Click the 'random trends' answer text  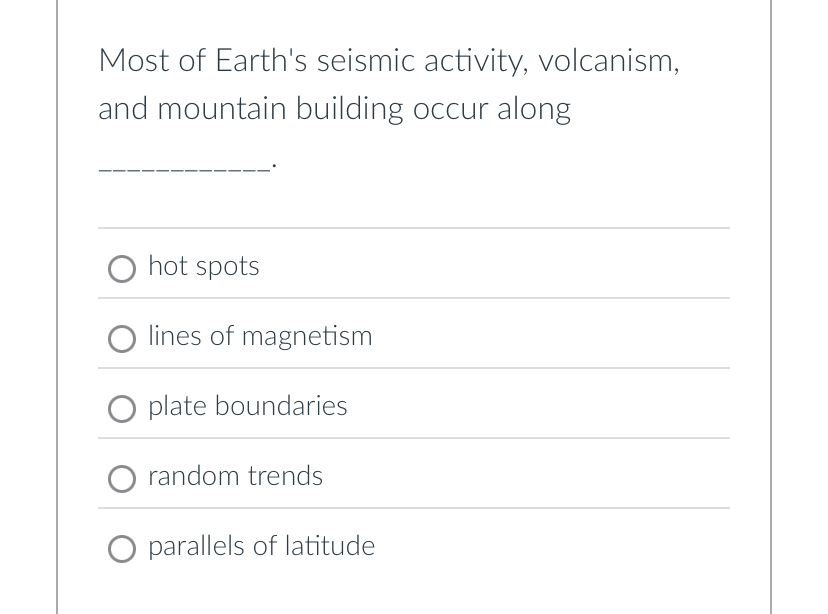pyautogui.click(x=235, y=476)
